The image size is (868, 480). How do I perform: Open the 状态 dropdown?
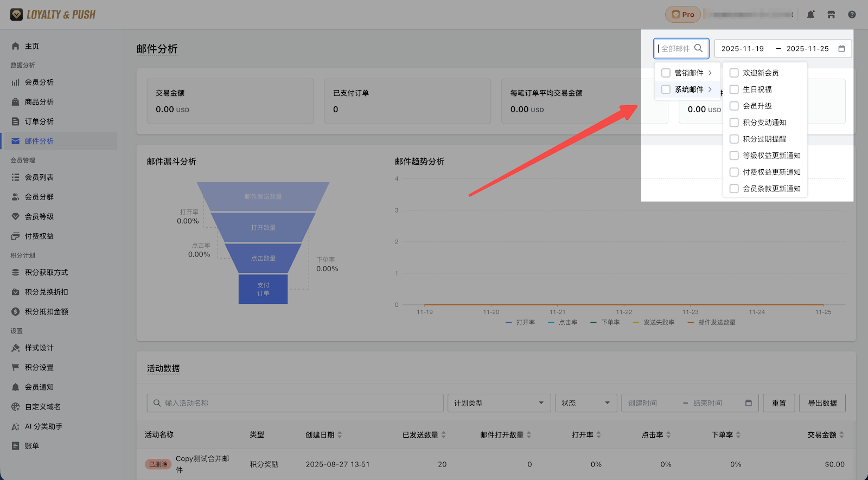[x=585, y=403]
